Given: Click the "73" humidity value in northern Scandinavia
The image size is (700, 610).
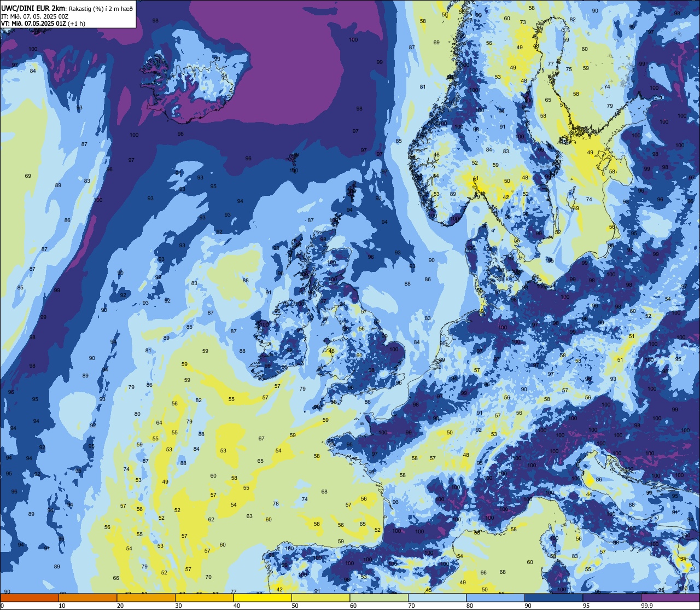Looking at the screenshot, I should click(x=523, y=22).
